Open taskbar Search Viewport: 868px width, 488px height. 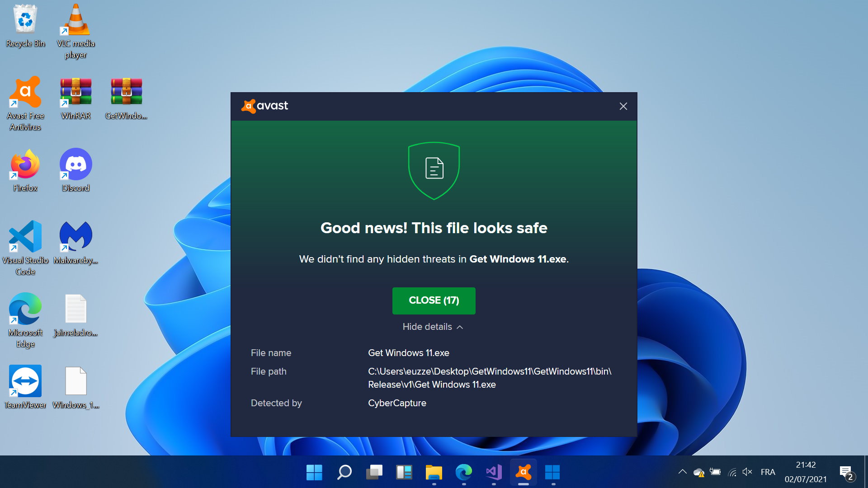(344, 473)
